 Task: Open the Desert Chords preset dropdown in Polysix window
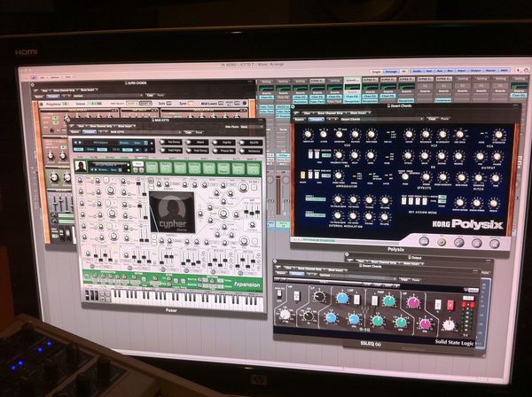coord(381,119)
